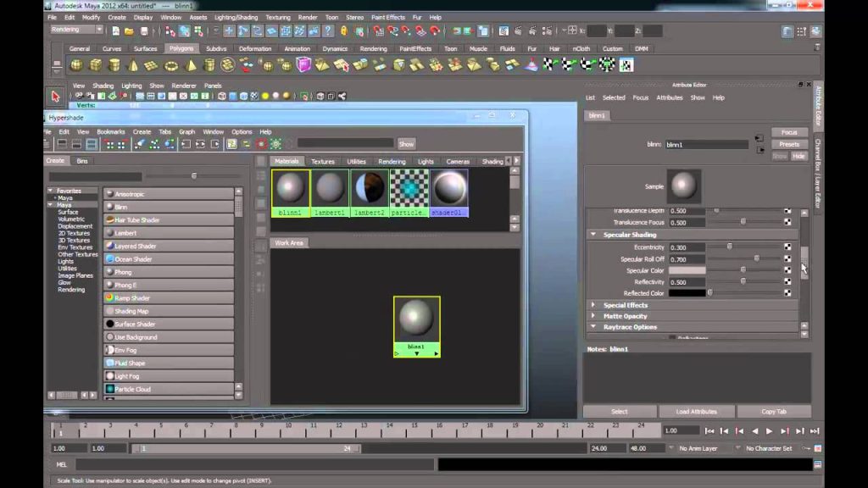This screenshot has height=488, width=868.
Task: Activate the Select arrow tool
Action: pos(55,97)
